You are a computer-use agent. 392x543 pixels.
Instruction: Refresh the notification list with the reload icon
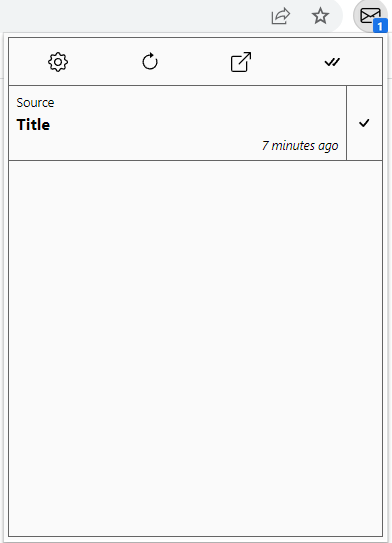[150, 62]
